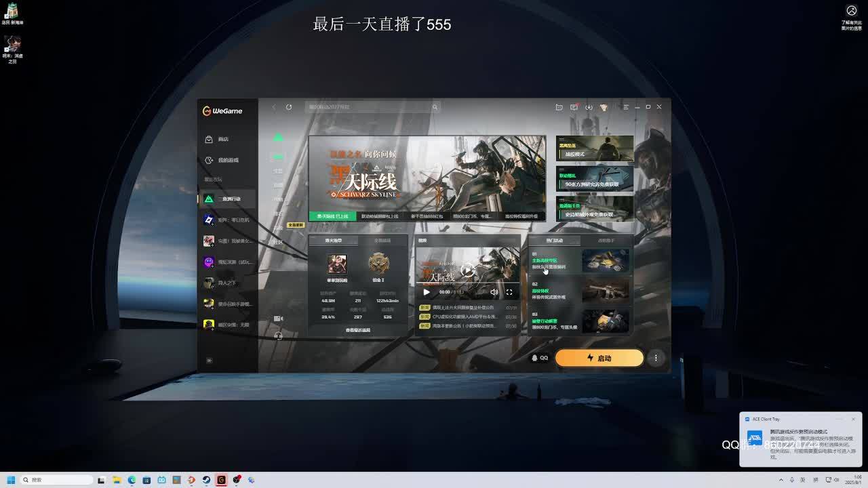Open the hamburger main menu in the title bar
Viewport: 868px width, 488px height.
625,107
